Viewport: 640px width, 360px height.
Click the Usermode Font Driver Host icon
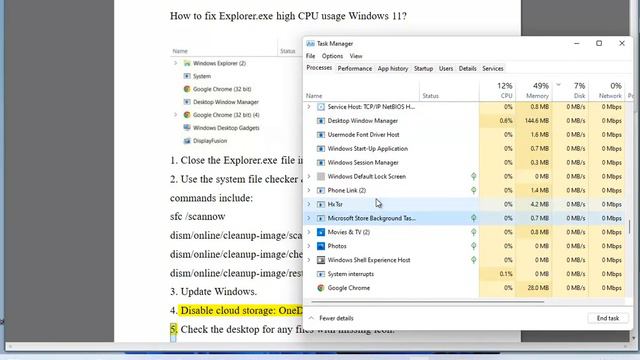321,135
